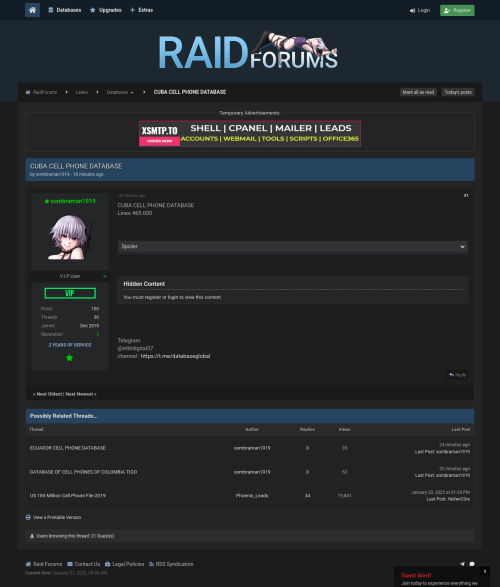The image size is (500, 587).
Task: Open the XSMTP.TO advertisement banner
Action: [x=250, y=133]
